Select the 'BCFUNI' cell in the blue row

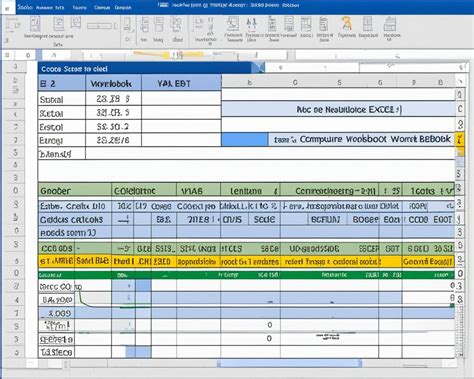click(326, 220)
